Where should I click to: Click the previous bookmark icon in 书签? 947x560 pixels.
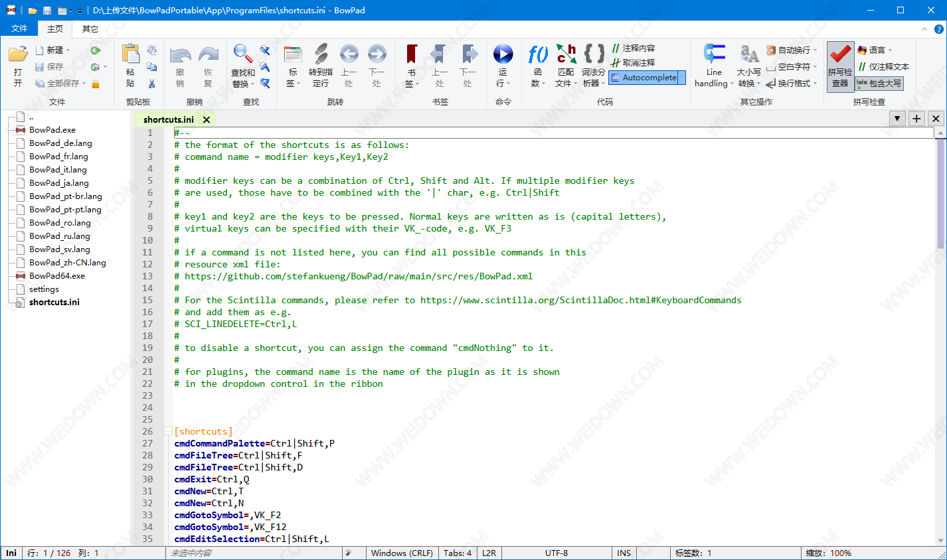pos(439,54)
